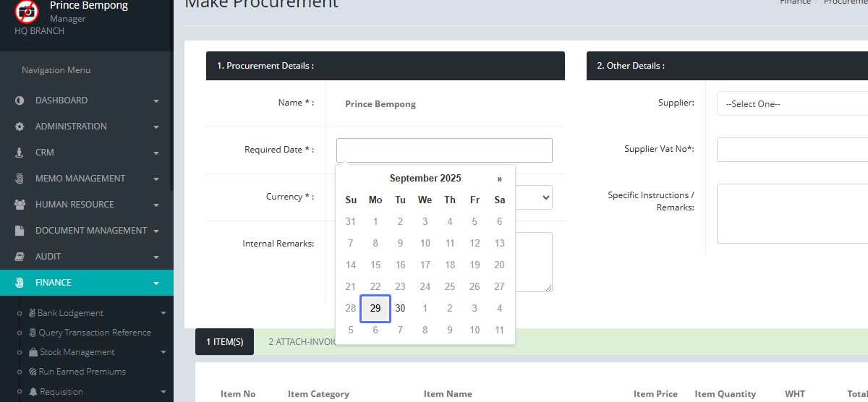Collapse the Finance menu section
The width and height of the screenshot is (868, 402).
click(x=86, y=283)
